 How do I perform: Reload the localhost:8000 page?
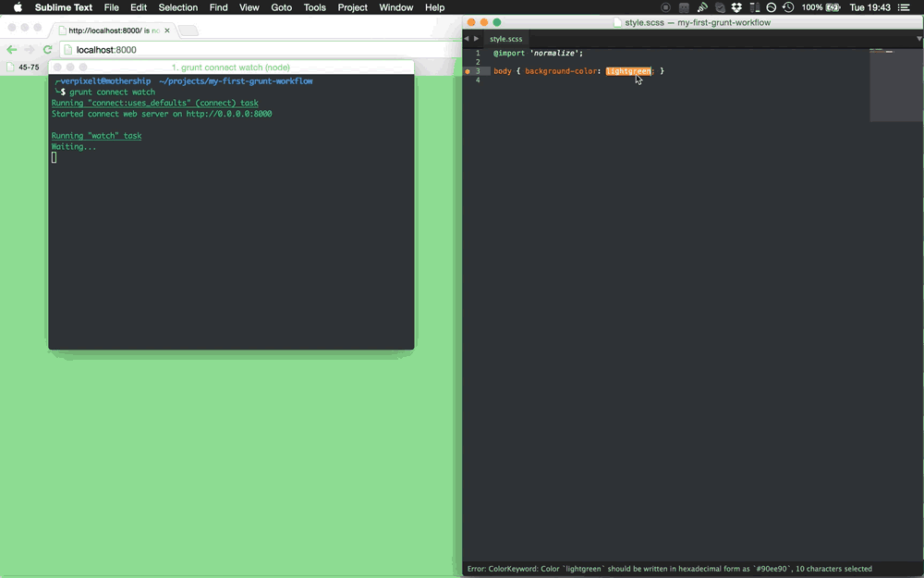click(x=47, y=50)
